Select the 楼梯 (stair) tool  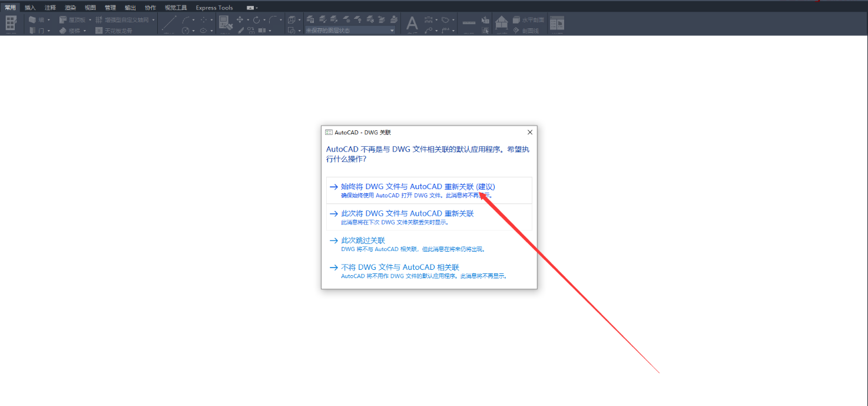tap(69, 31)
